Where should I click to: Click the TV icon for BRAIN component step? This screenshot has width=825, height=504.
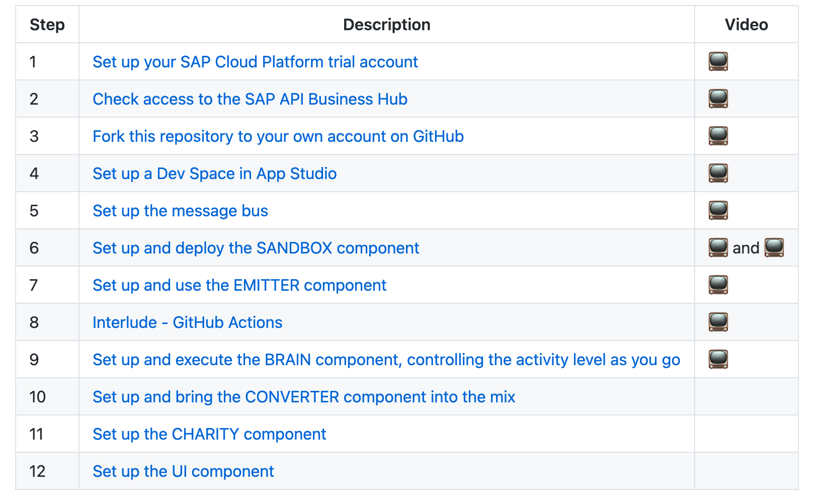tap(718, 359)
